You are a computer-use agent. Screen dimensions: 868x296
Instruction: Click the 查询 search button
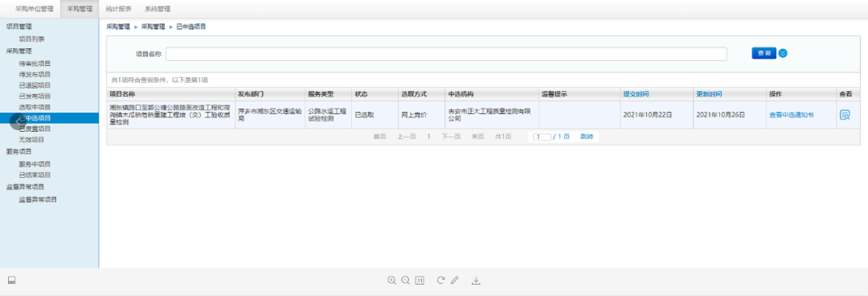(x=764, y=53)
